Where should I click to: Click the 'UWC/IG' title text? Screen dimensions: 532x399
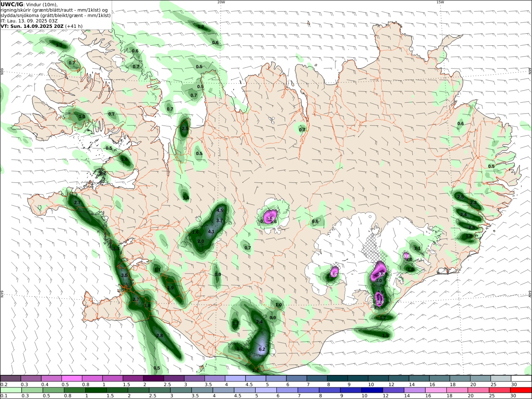(12, 4)
